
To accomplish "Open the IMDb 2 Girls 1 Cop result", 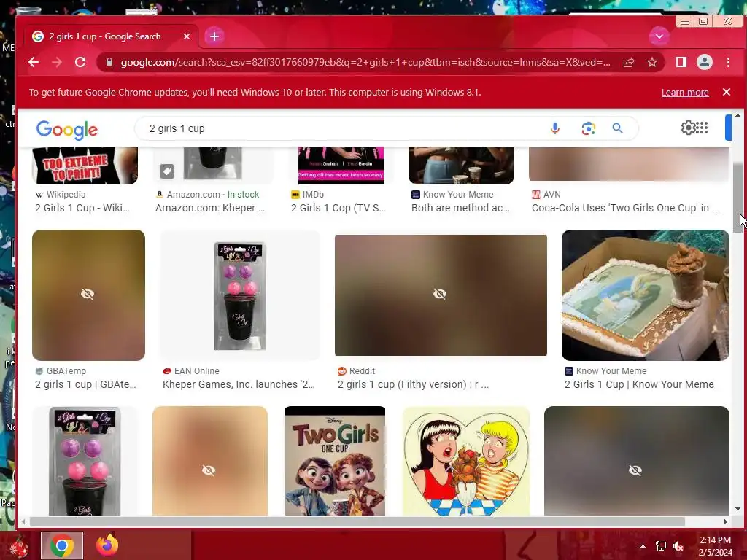I will point(338,208).
